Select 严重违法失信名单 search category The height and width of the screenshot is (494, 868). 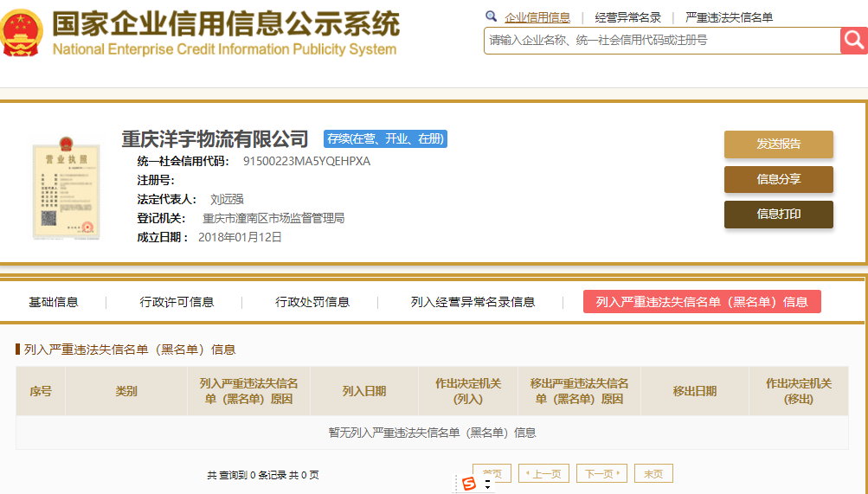[729, 17]
